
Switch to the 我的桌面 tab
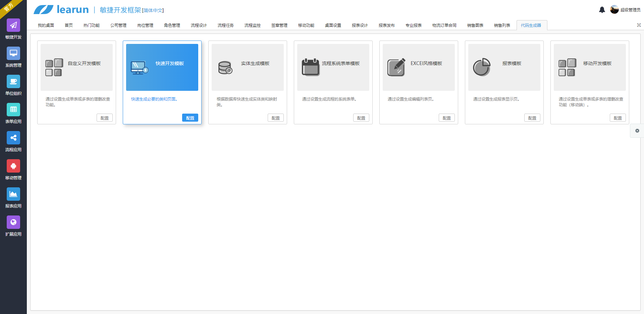(46, 25)
